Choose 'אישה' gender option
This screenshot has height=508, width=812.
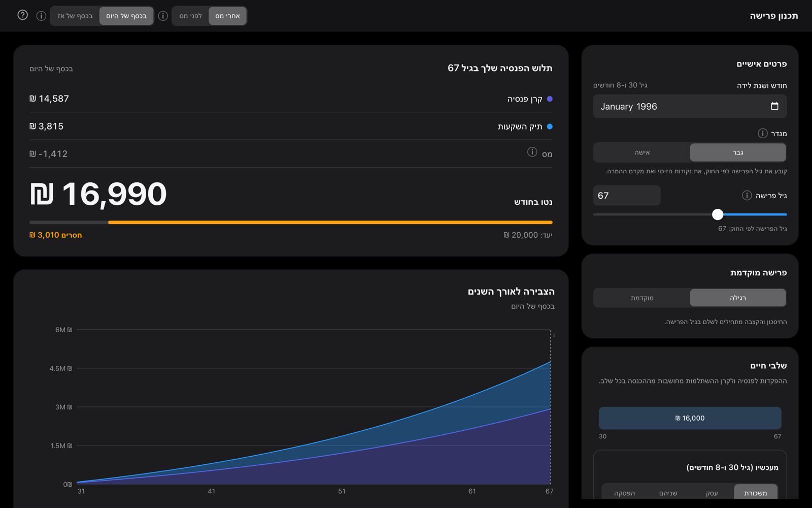[642, 152]
